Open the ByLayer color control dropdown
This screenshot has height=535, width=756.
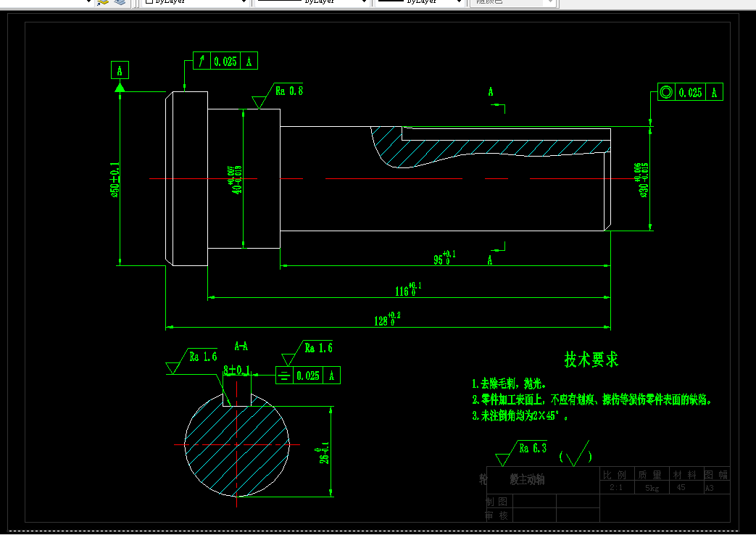pos(196,2)
